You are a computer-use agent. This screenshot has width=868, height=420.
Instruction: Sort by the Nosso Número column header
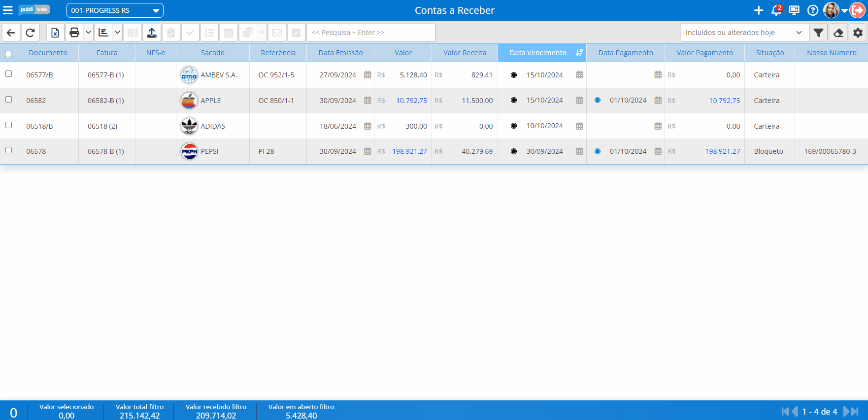click(x=832, y=53)
